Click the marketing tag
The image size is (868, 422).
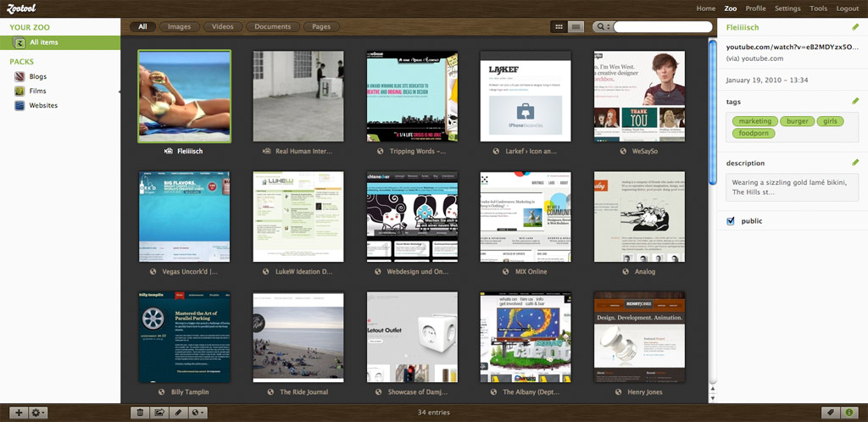click(754, 121)
